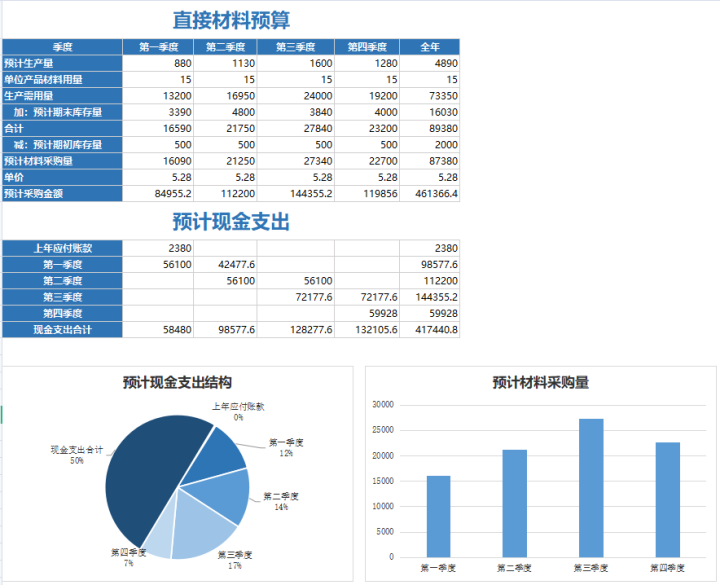Select the 生产需用量 row label
Screen dimensions: 720x585
tap(62, 96)
